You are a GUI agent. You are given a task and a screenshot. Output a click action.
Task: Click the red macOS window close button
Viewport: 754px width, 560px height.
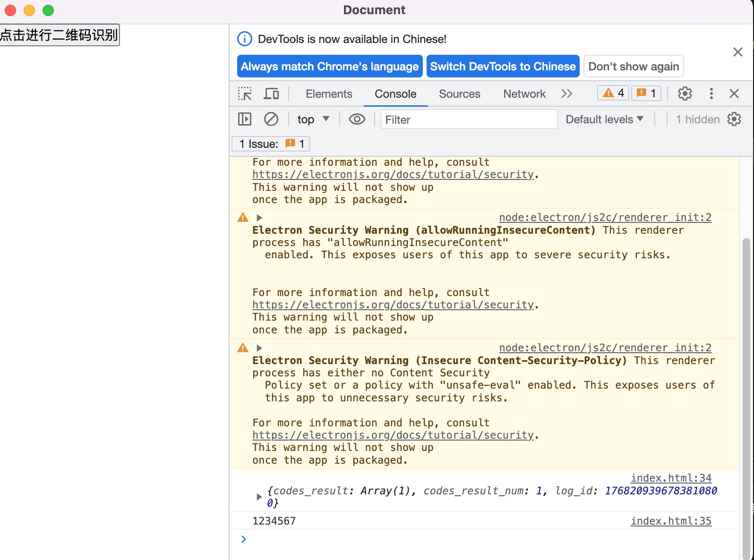tap(10, 10)
